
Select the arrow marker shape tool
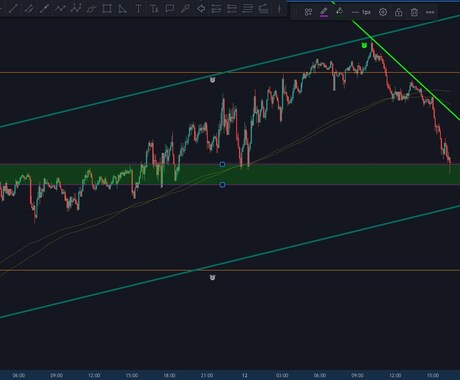point(201,9)
